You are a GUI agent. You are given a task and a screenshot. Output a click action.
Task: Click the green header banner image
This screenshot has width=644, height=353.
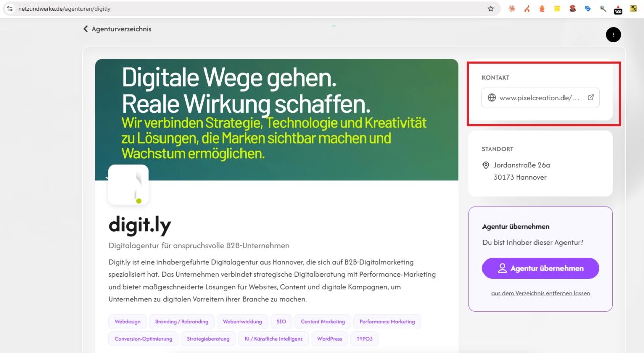(x=277, y=120)
